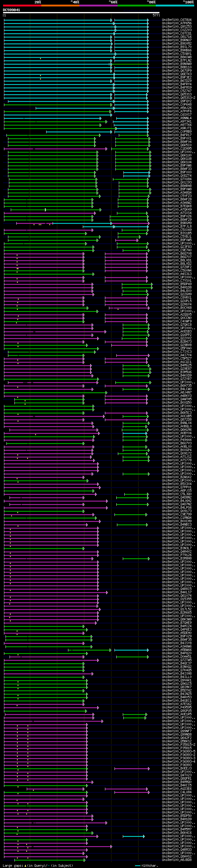Click hit label UniRef100_Q6K1U0
Viewport: 197px width, 868px height.
176,155
